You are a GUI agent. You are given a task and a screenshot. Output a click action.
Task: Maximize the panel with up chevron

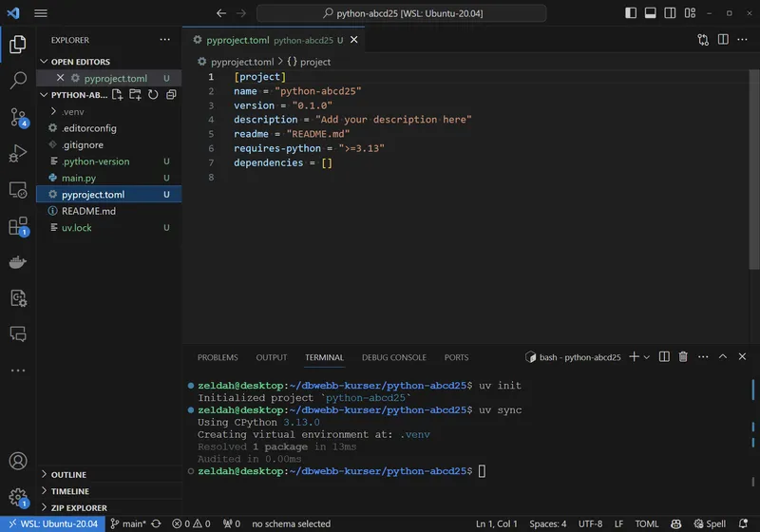(x=722, y=356)
